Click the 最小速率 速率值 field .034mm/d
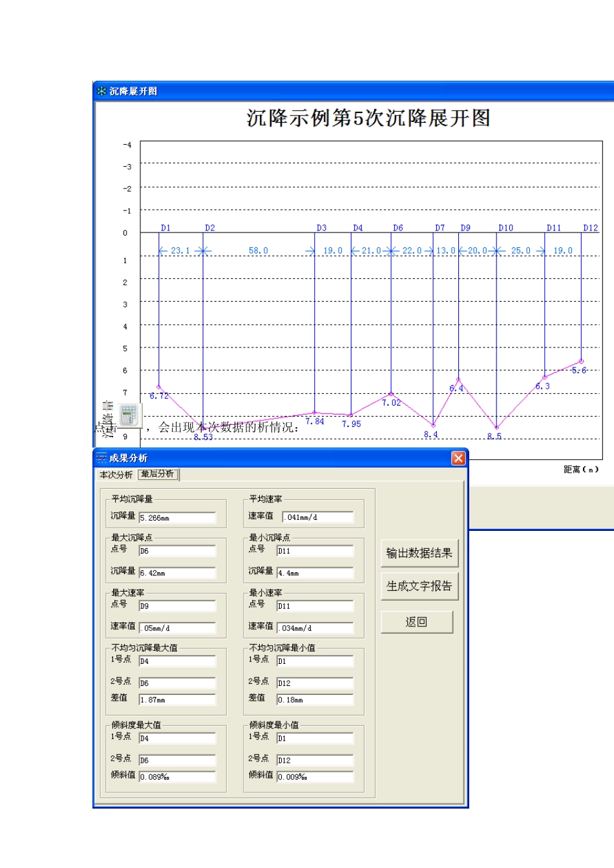This screenshot has height=868, width=614. tap(315, 628)
